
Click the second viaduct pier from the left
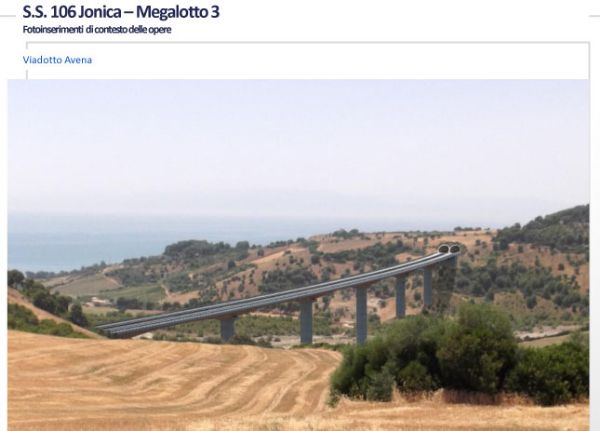pyautogui.click(x=306, y=322)
